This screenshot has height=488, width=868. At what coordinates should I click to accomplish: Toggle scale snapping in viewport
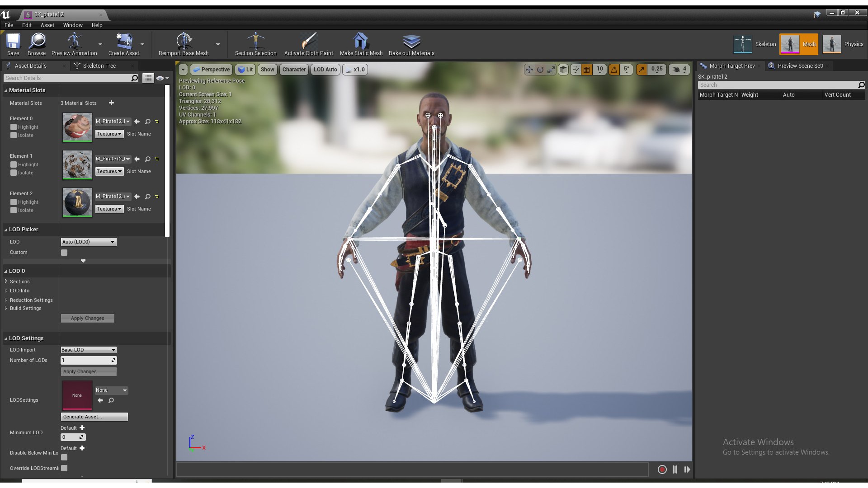pyautogui.click(x=642, y=70)
